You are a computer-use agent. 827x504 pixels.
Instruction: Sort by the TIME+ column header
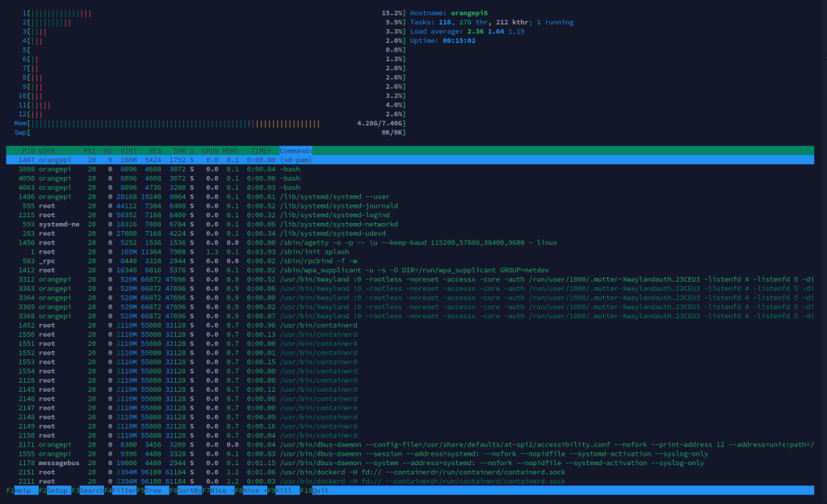point(261,151)
